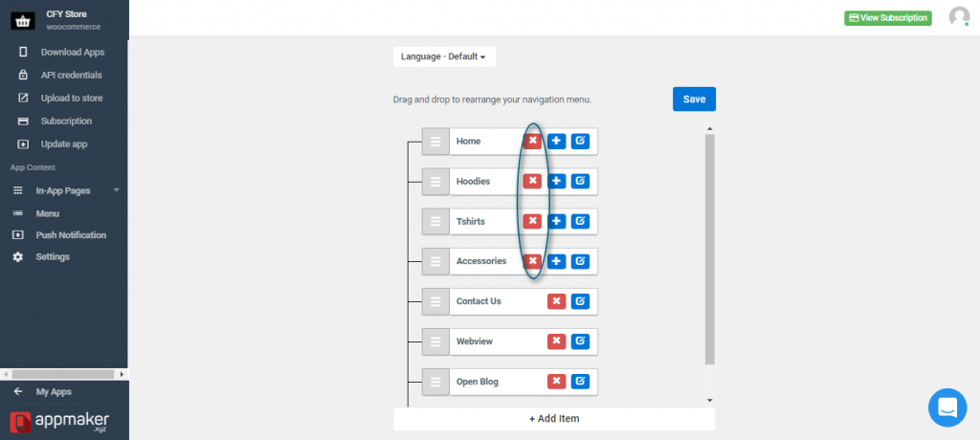Screen dimensions: 980x440
Task: Add sub-item under Accessories
Action: [556, 261]
